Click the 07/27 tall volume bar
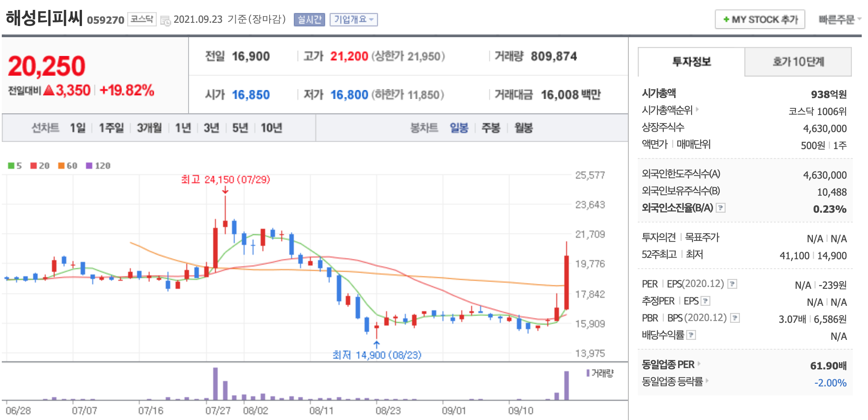 215,384
